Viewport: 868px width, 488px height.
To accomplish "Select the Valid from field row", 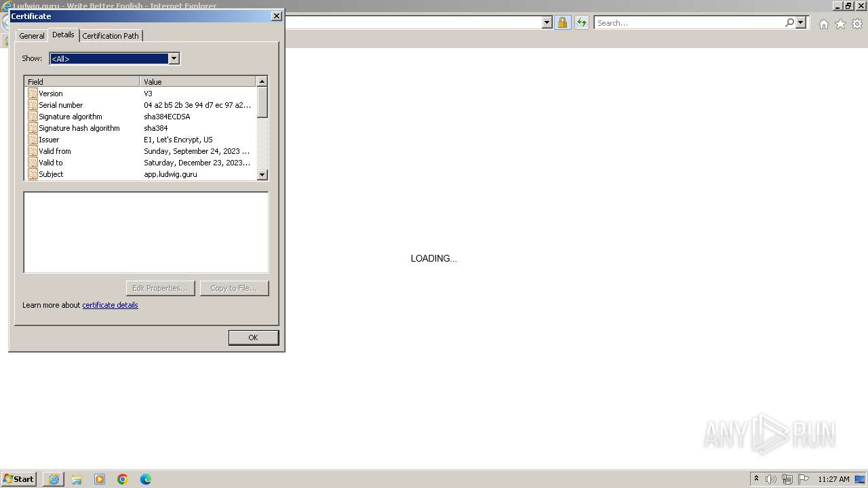I will (140, 151).
